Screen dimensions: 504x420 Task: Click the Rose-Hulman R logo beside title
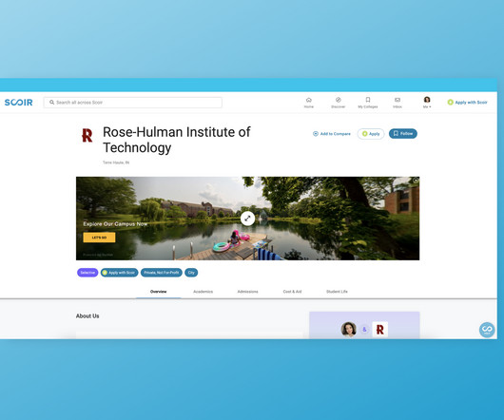click(x=87, y=135)
